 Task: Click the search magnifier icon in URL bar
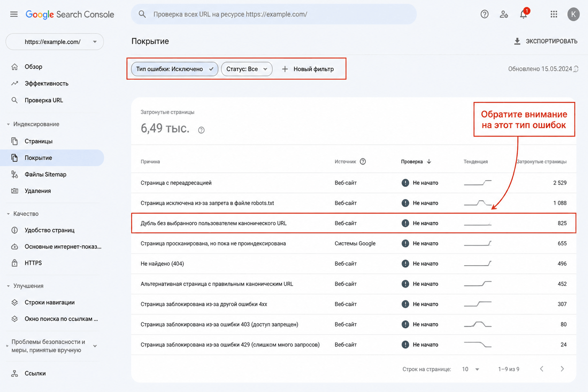click(142, 14)
